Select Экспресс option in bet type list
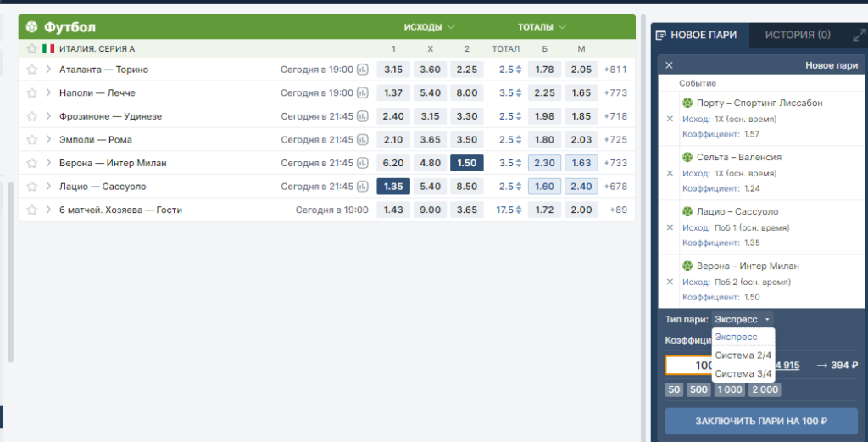The image size is (868, 442). (743, 337)
